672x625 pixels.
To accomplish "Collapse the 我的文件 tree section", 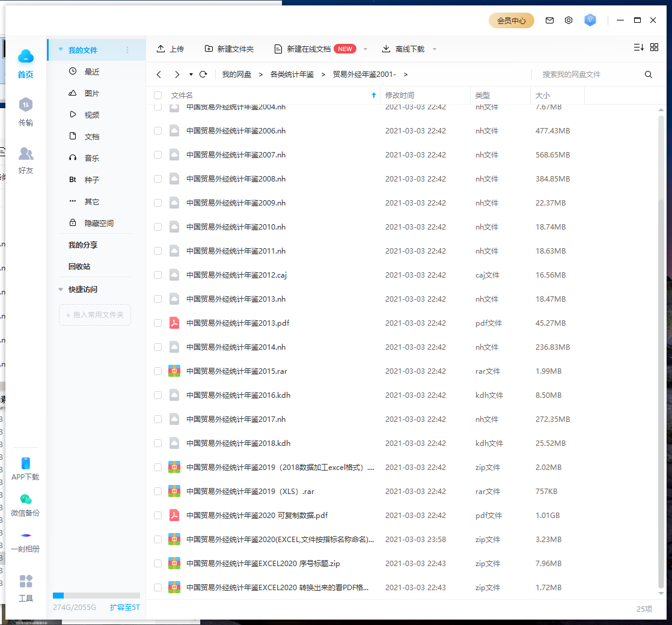I will point(61,50).
